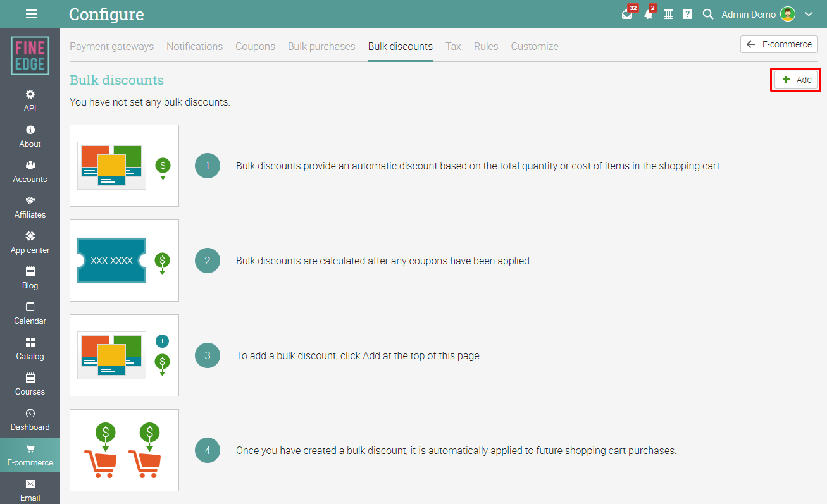Click the Admin Demo user name
The image size is (827, 504).
749,14
